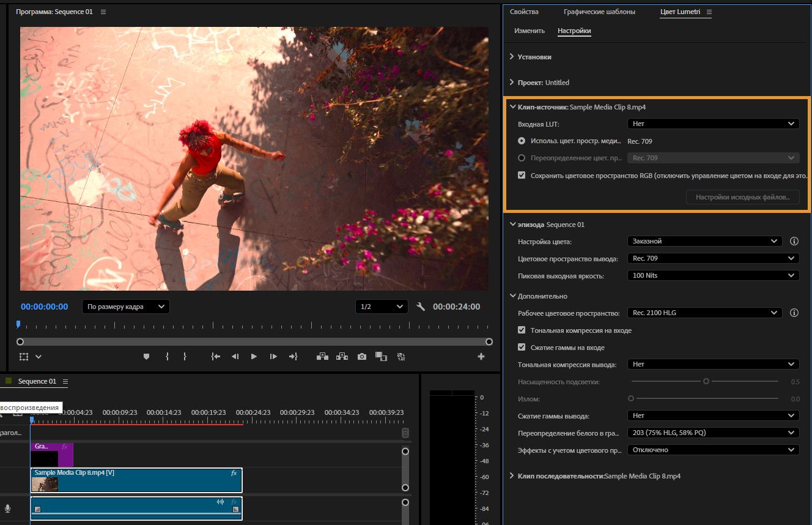Click the Go to In point icon
The height and width of the screenshot is (525, 812).
215,357
